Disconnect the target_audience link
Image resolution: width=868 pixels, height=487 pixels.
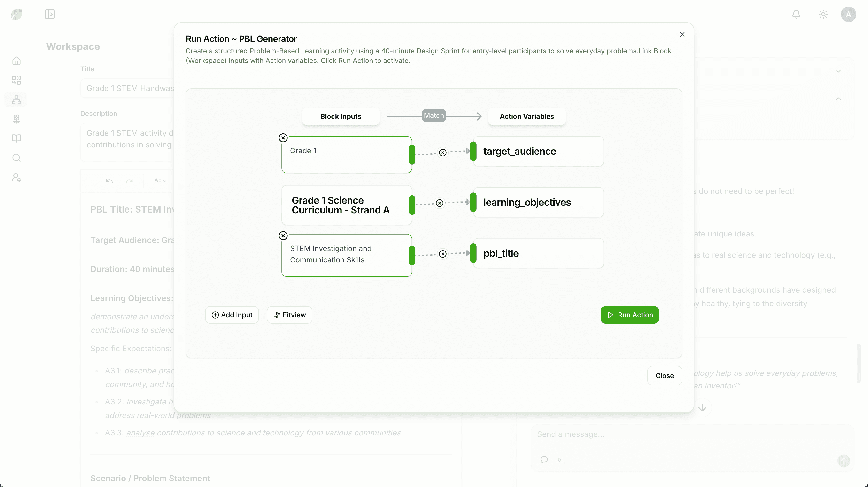pyautogui.click(x=443, y=152)
